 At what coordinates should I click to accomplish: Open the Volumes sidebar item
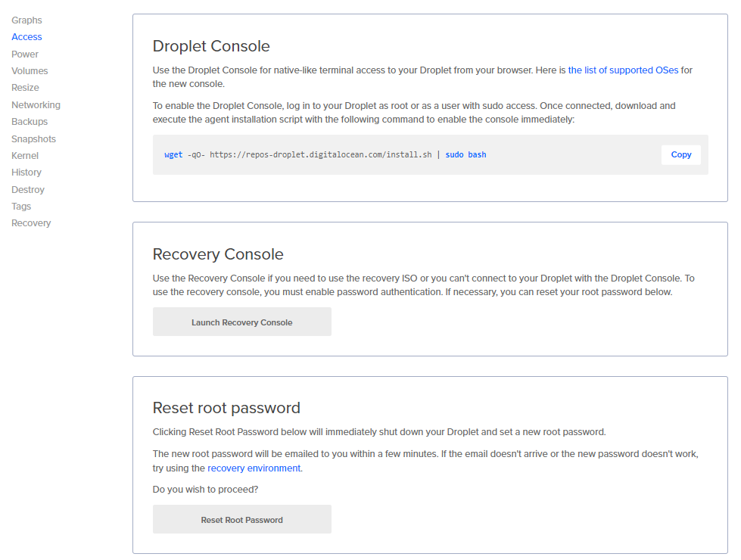[x=30, y=71]
